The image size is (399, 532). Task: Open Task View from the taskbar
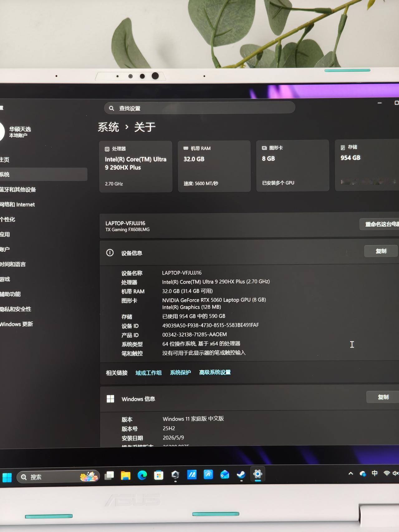pyautogui.click(x=109, y=476)
